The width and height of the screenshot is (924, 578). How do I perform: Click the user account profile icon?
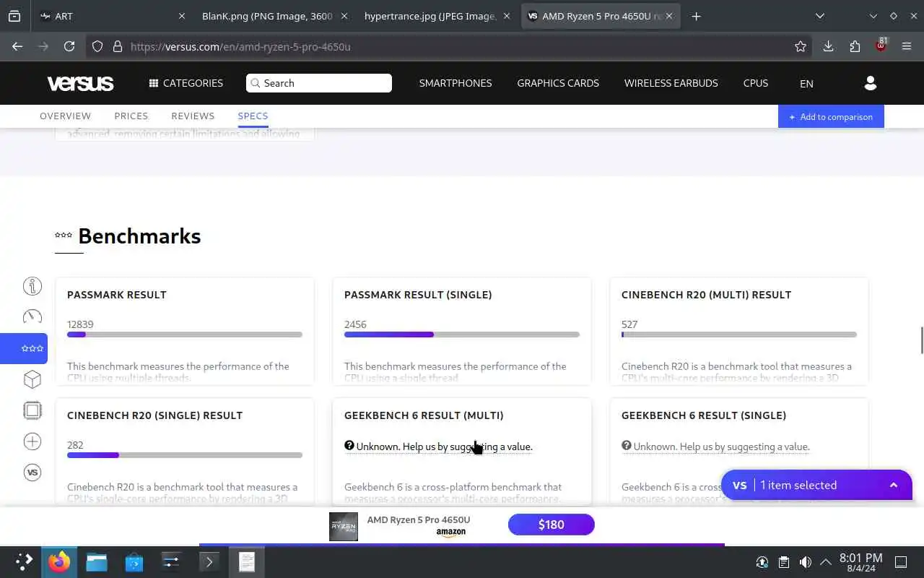point(870,83)
